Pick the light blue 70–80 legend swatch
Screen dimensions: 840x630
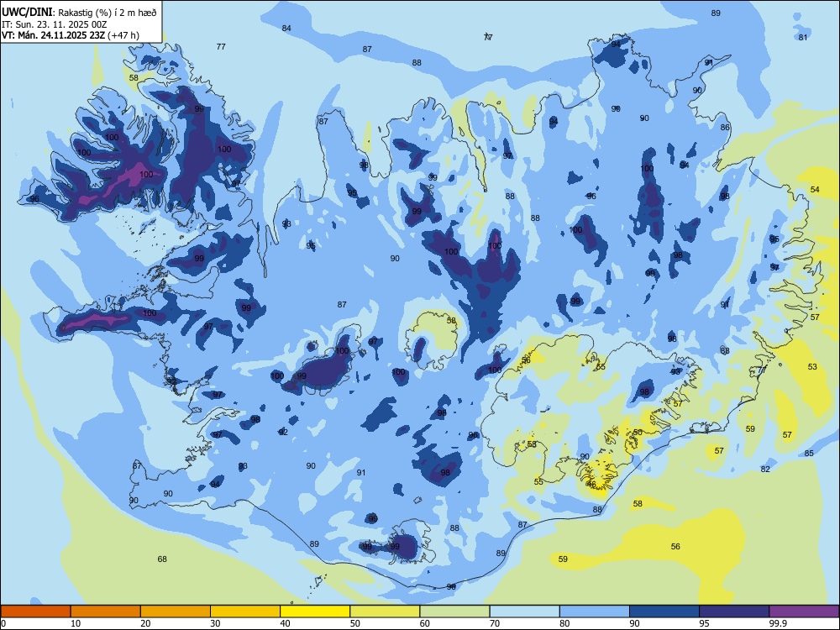(x=525, y=612)
